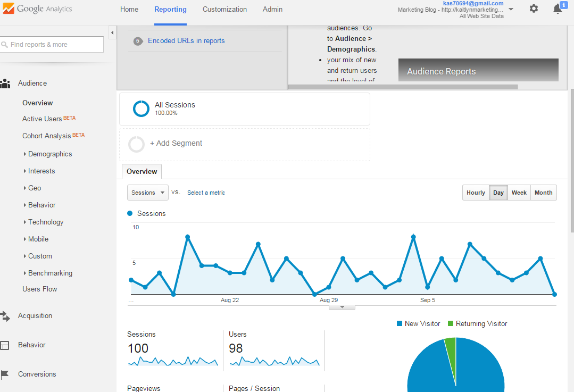Click the Pageviews metric label
Viewport: 574px width, 392px height.
144,388
